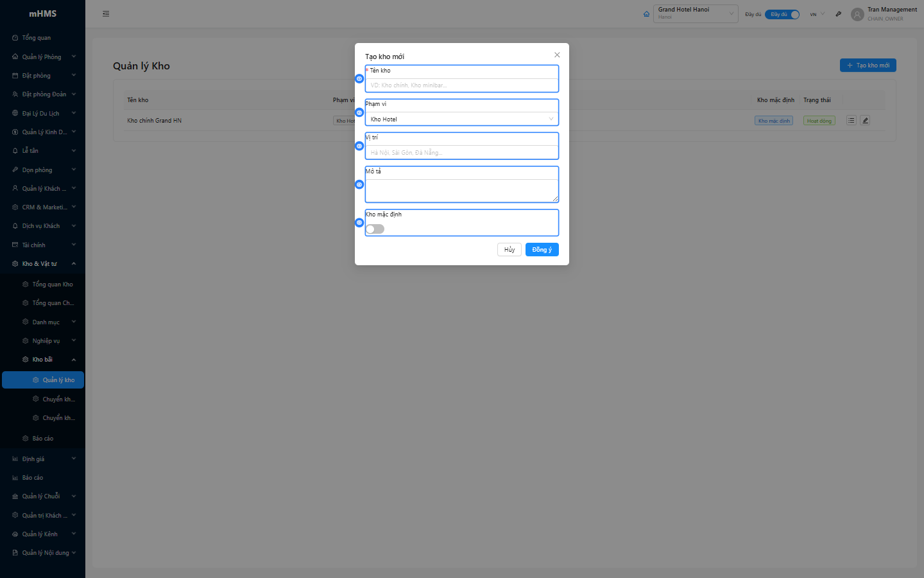
Task: Close the Tạo kho mới dialog
Action: point(557,55)
